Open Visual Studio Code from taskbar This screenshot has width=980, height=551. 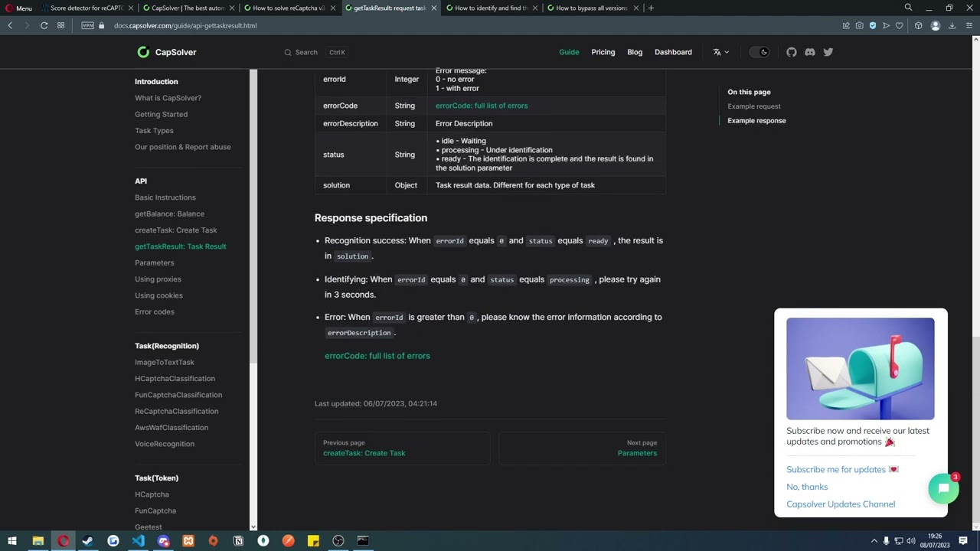tap(138, 541)
